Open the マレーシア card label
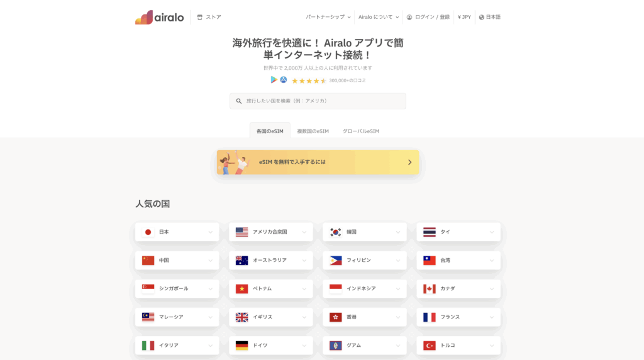This screenshot has width=644, height=360. point(171,317)
